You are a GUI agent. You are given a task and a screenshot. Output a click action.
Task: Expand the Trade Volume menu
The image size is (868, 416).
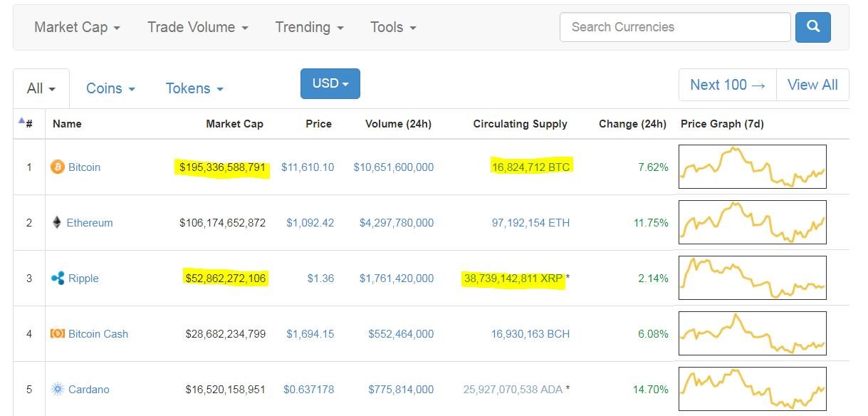coord(197,27)
